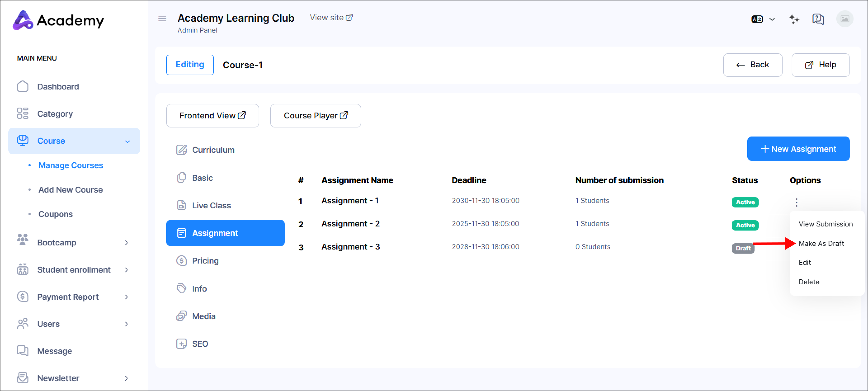
Task: Click the Message chat icon in sidebar
Action: point(23,351)
